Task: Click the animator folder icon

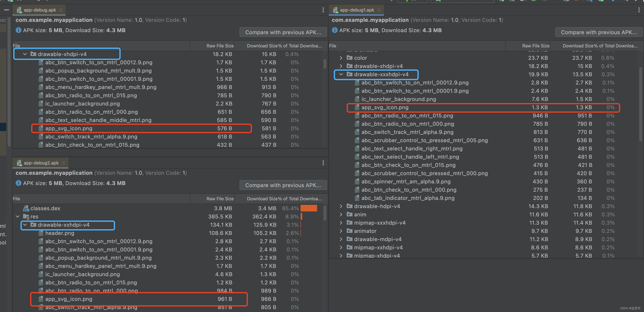Action: (x=349, y=231)
